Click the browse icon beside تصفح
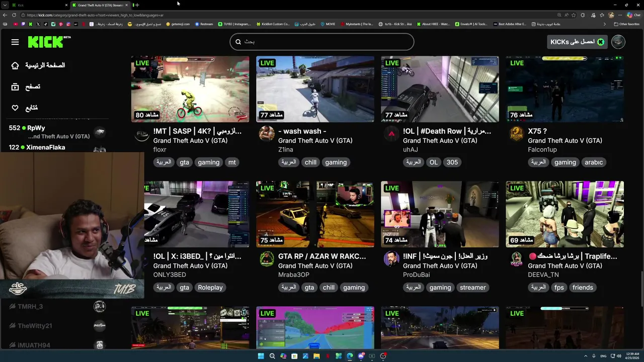 [x=15, y=86]
